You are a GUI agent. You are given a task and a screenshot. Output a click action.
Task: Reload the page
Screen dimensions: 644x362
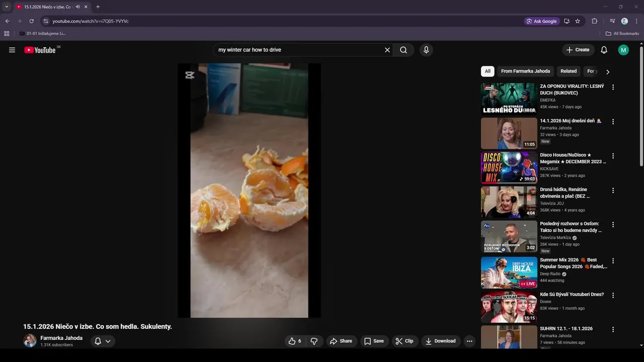click(x=31, y=21)
